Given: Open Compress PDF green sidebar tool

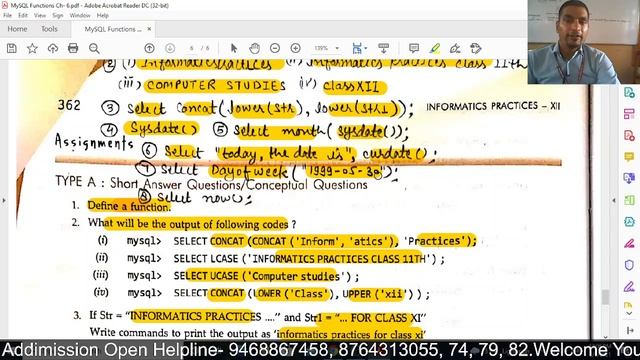Looking at the screenshot, I should 629,200.
